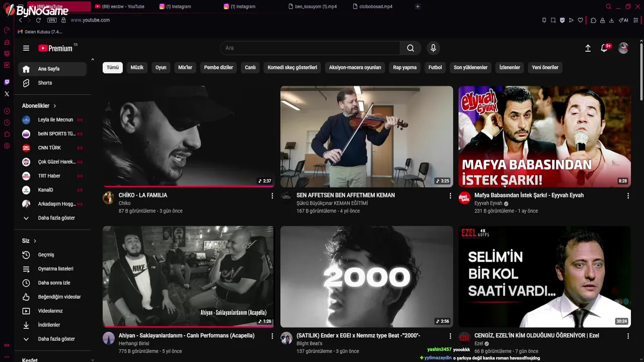This screenshot has height=362, width=644.
Task: Click the search magnifier button
Action: tap(411, 48)
